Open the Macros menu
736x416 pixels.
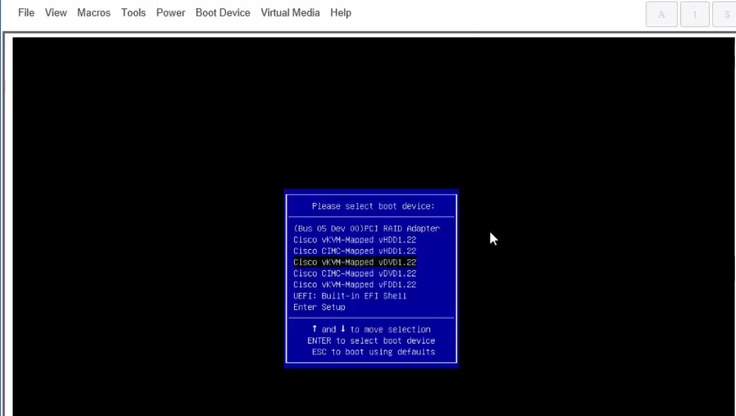tap(93, 13)
